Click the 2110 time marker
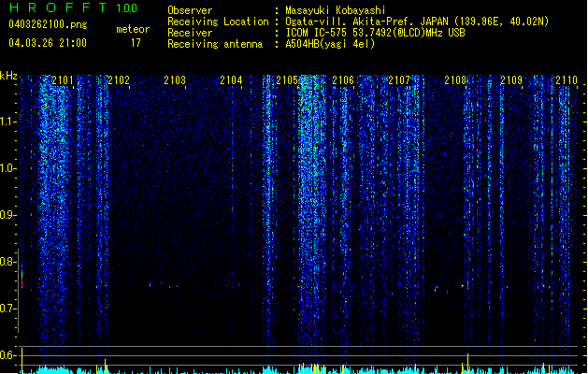The image size is (588, 374). [x=566, y=80]
